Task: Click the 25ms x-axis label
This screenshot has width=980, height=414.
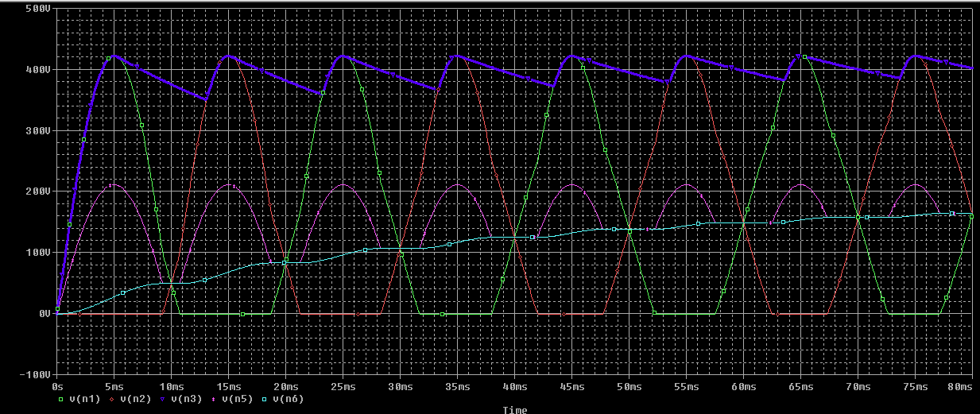Action: 343,386
